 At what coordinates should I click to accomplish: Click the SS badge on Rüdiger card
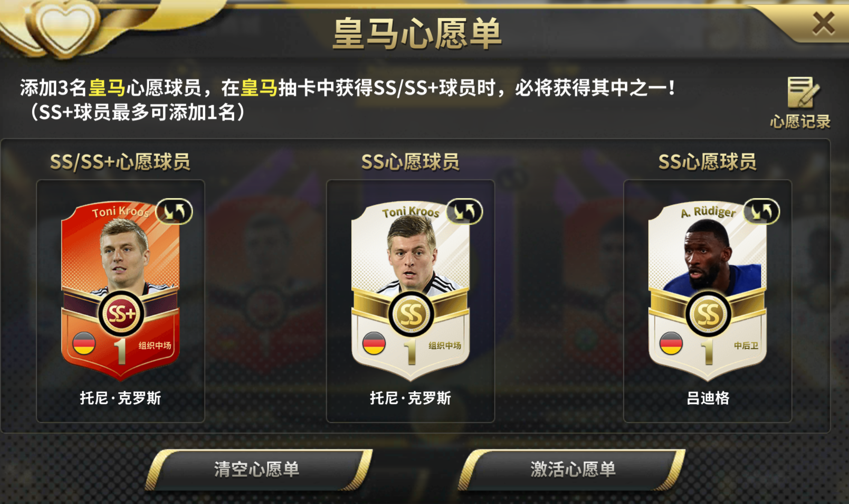708,313
